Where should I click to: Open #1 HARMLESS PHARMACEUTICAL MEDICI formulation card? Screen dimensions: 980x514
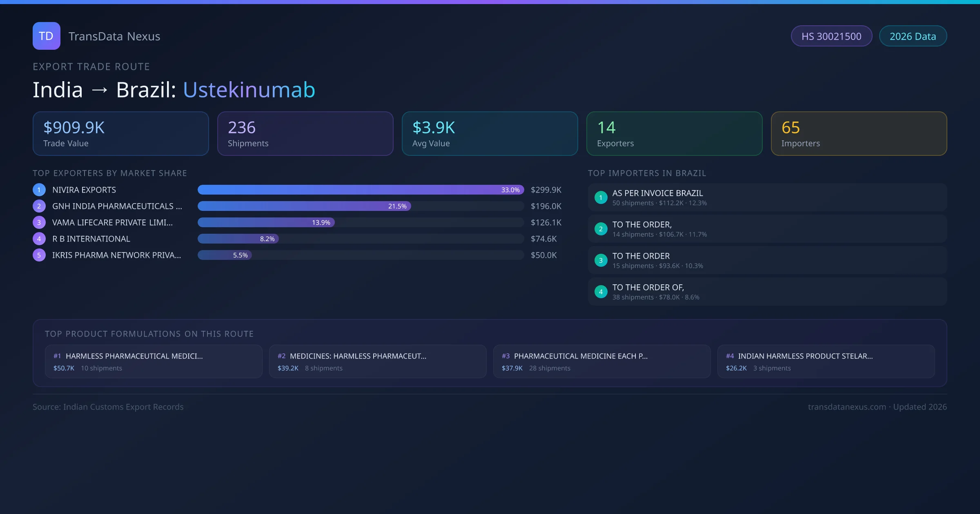154,361
